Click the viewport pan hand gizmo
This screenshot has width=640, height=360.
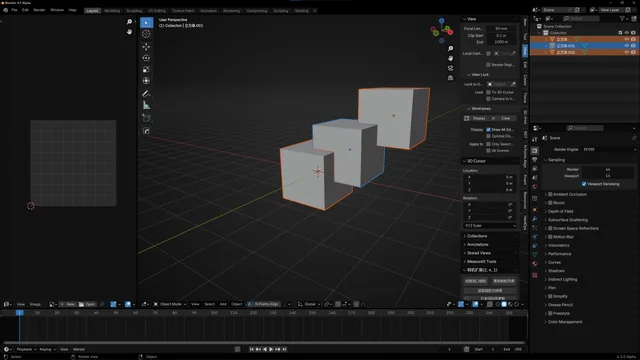pyautogui.click(x=450, y=58)
